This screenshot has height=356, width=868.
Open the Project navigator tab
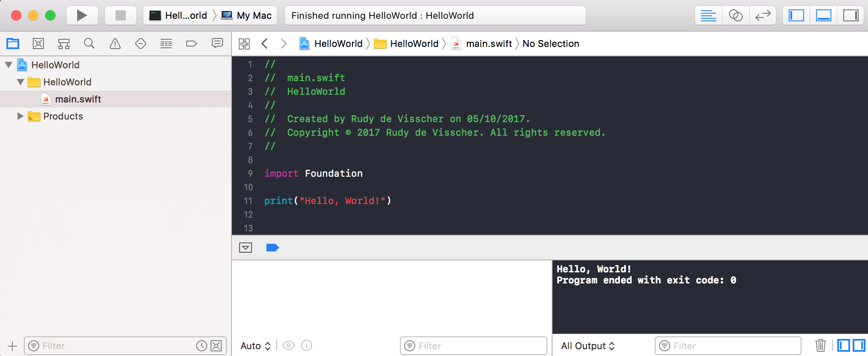[x=13, y=44]
